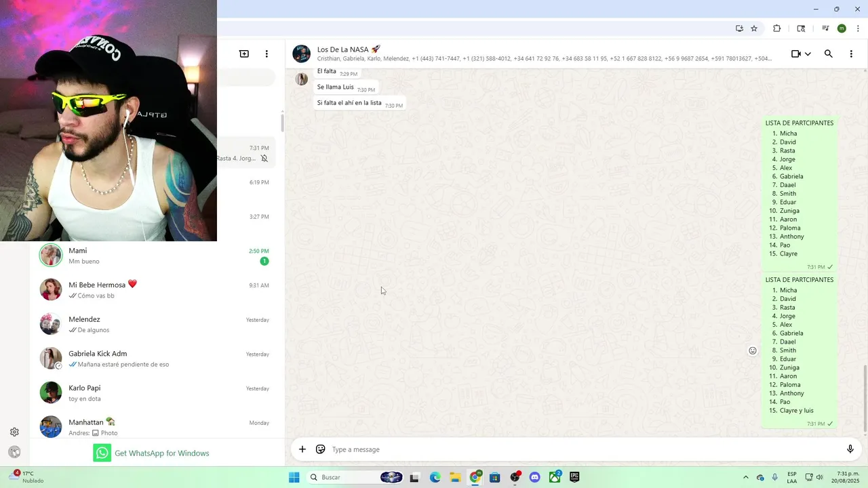This screenshot has height=488, width=868.
Task: Open the chat list options menu
Action: 267,54
